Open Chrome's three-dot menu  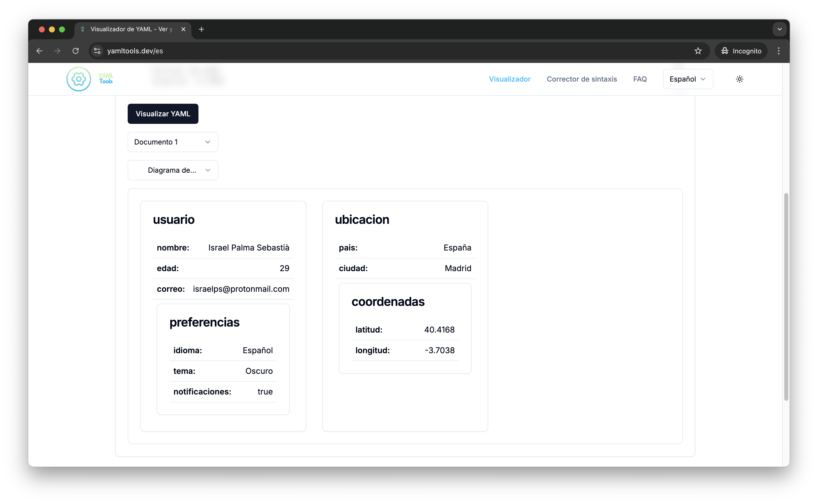click(779, 51)
